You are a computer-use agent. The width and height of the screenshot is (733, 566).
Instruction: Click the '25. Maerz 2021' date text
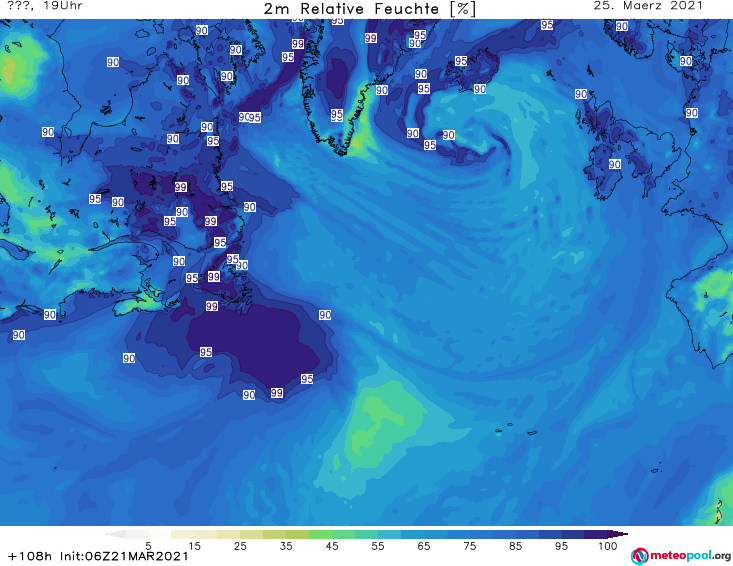[648, 6]
